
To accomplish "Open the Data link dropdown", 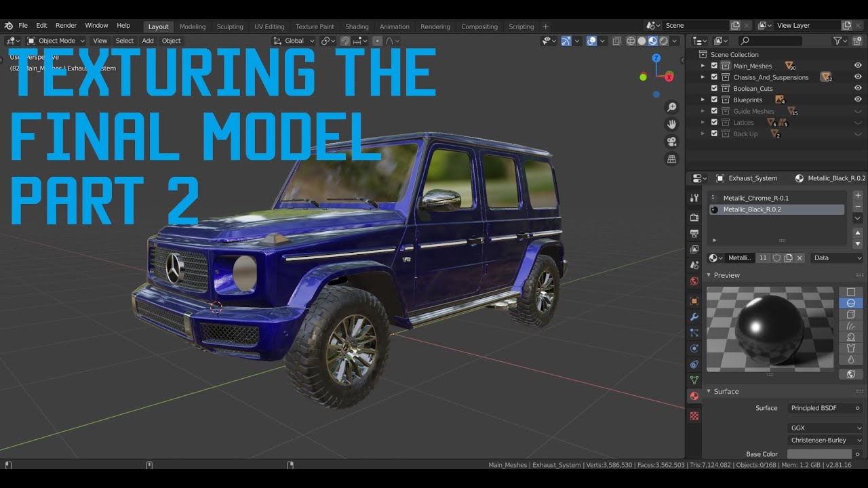I will point(837,258).
